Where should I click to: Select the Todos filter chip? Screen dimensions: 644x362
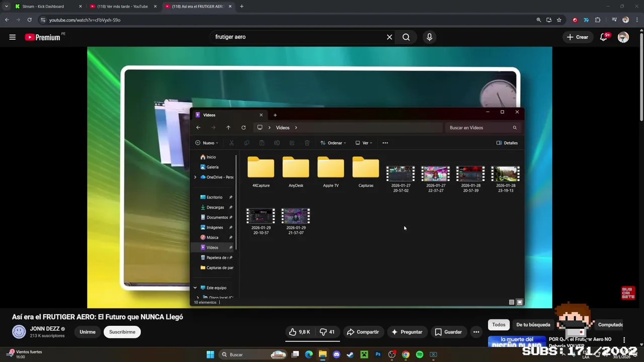(499, 325)
